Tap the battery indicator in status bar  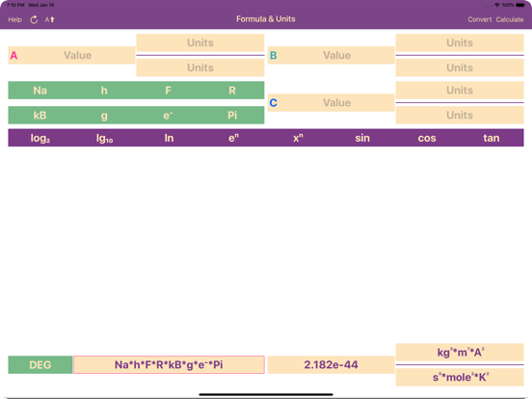(520, 5)
